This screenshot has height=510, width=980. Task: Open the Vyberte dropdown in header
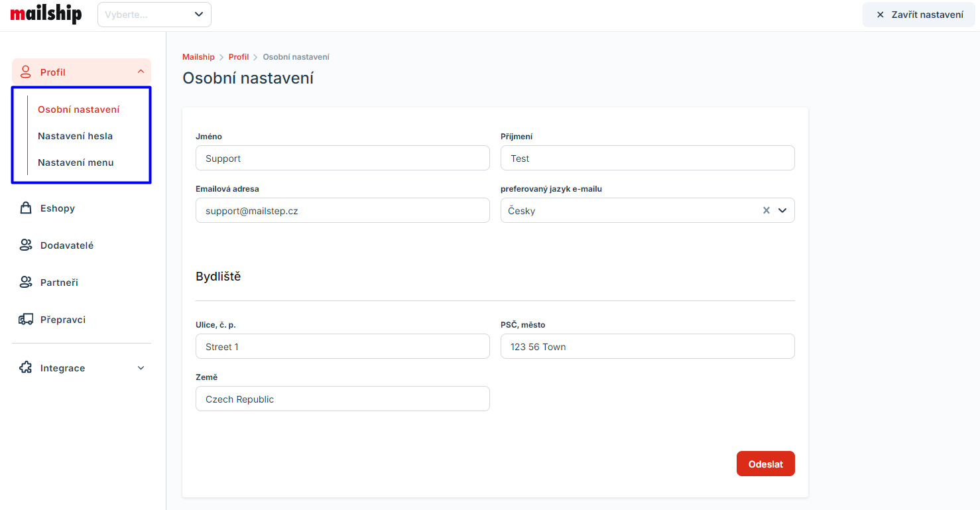(154, 15)
